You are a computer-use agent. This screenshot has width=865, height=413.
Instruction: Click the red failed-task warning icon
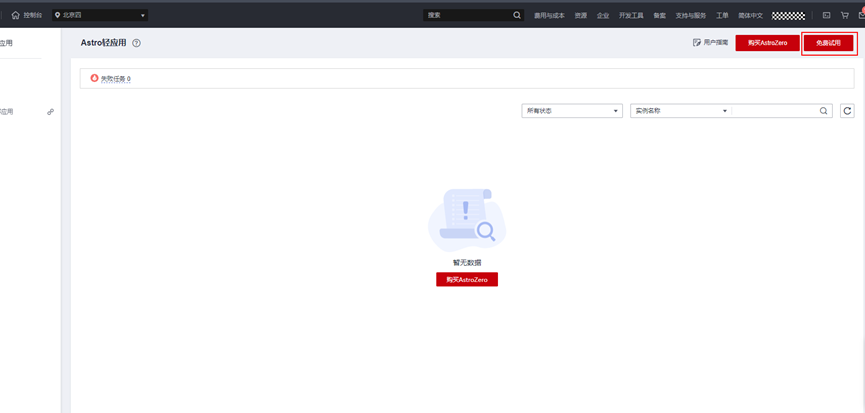coord(94,78)
